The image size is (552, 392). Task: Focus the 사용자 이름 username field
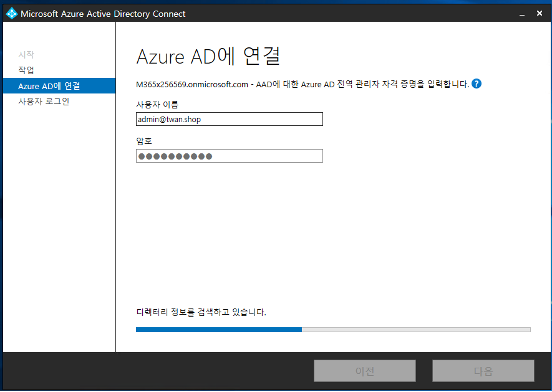tap(229, 119)
